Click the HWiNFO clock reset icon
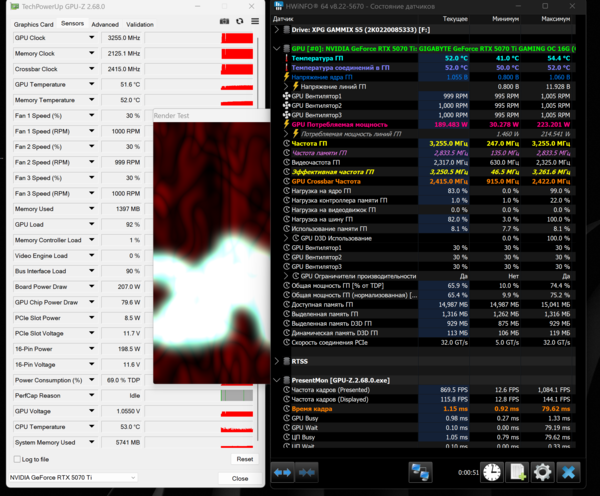 pos(492,472)
